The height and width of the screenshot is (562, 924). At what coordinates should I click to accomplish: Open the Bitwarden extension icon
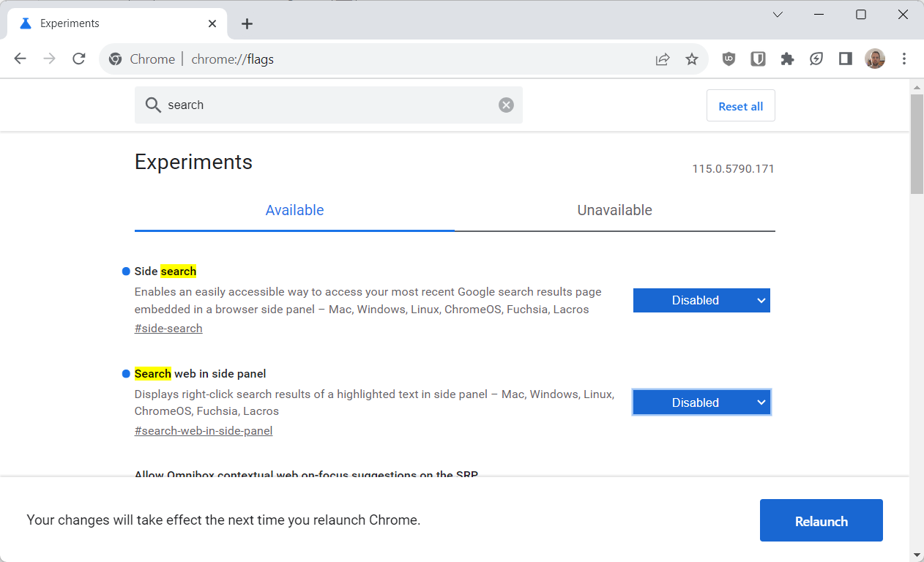point(758,59)
